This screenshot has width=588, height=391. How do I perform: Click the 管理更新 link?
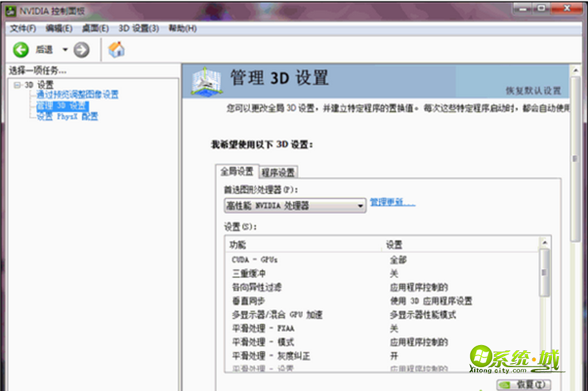tap(392, 203)
